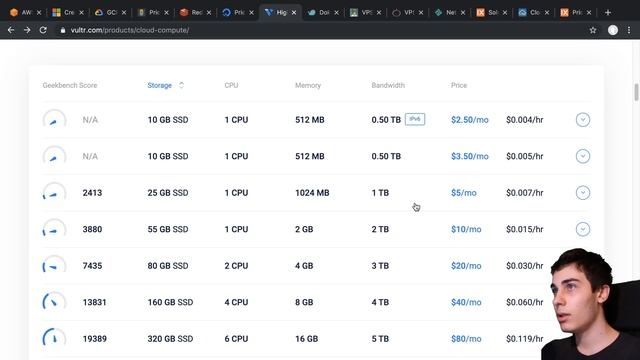Click the lock icon in address bar
This screenshot has width=640, height=360.
pyautogui.click(x=63, y=30)
